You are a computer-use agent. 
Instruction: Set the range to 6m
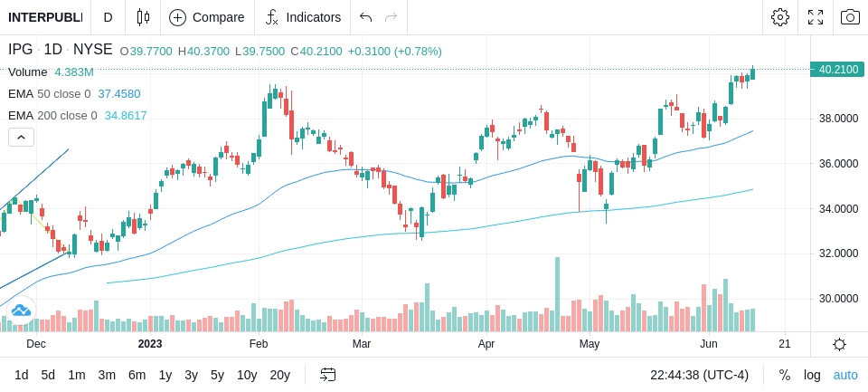coord(137,376)
